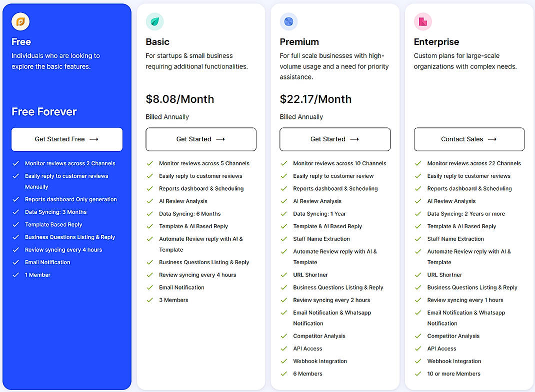
Task: Click Basic plan's 3 Members item
Action: (173, 300)
